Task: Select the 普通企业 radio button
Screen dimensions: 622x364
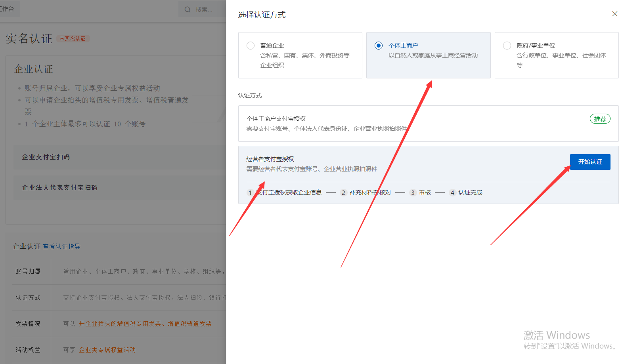Action: 251,46
